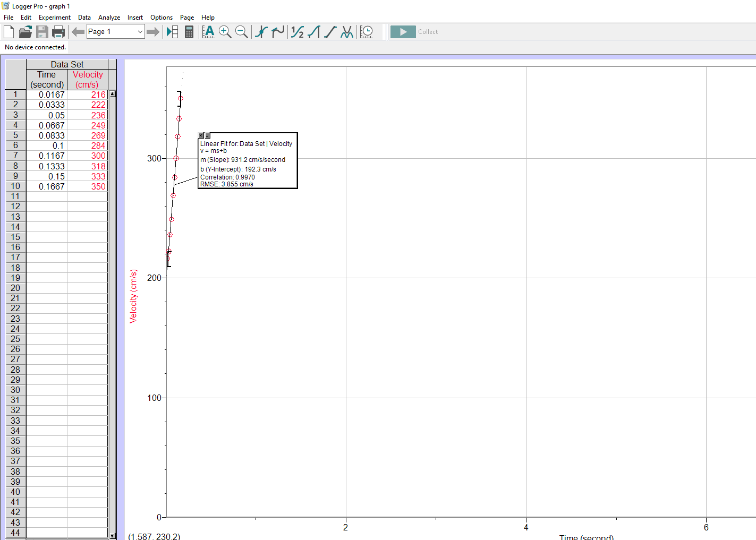Activate the Tangent tool
This screenshot has height=540, width=756.
tap(277, 31)
